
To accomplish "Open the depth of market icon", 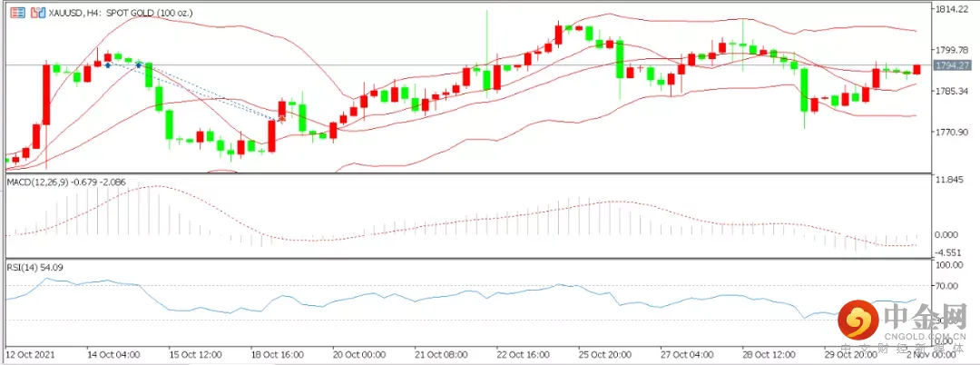I will [37, 12].
